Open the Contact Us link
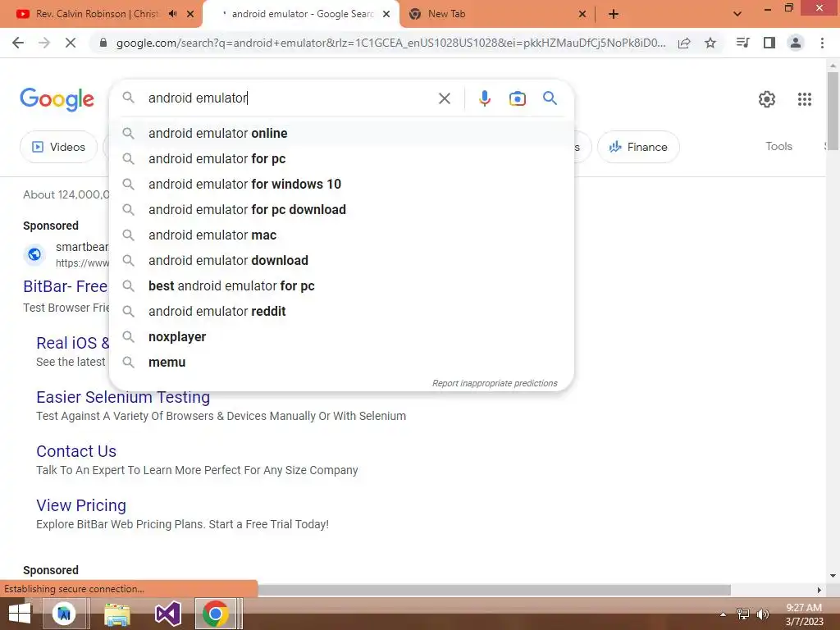Image resolution: width=840 pixels, height=630 pixels. tap(76, 451)
